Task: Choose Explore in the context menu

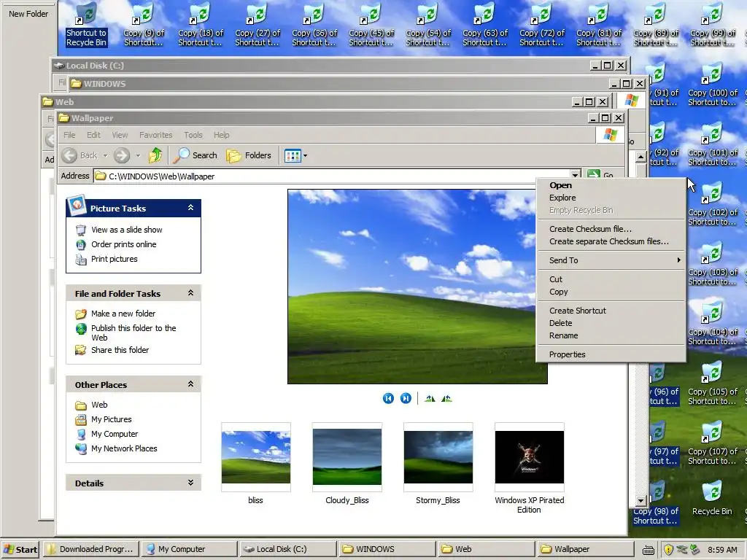Action: point(611,198)
